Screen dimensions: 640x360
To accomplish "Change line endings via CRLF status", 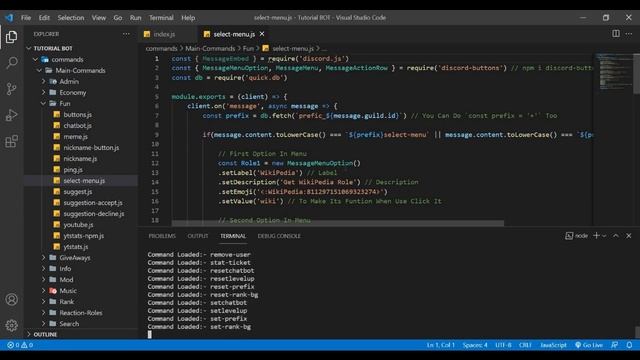I will [525, 345].
